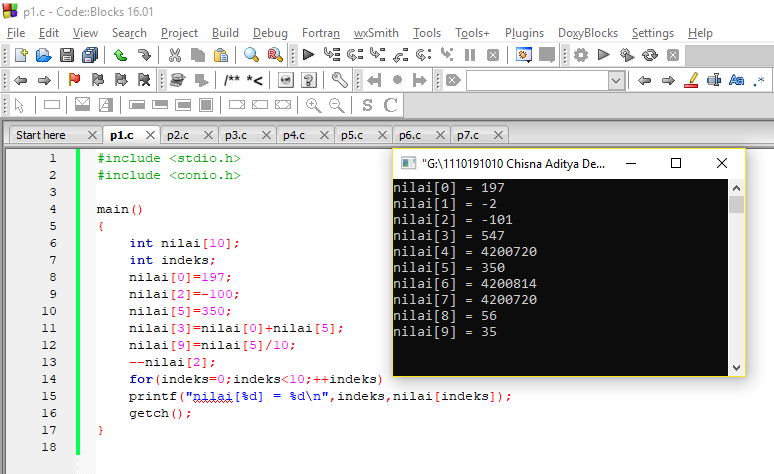The height and width of the screenshot is (474, 774).
Task: Close the p7.c tab
Action: pyautogui.click(x=498, y=135)
